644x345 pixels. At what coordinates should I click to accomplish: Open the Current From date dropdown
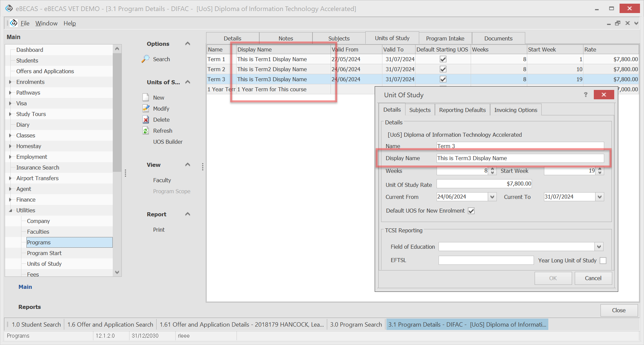tap(492, 197)
